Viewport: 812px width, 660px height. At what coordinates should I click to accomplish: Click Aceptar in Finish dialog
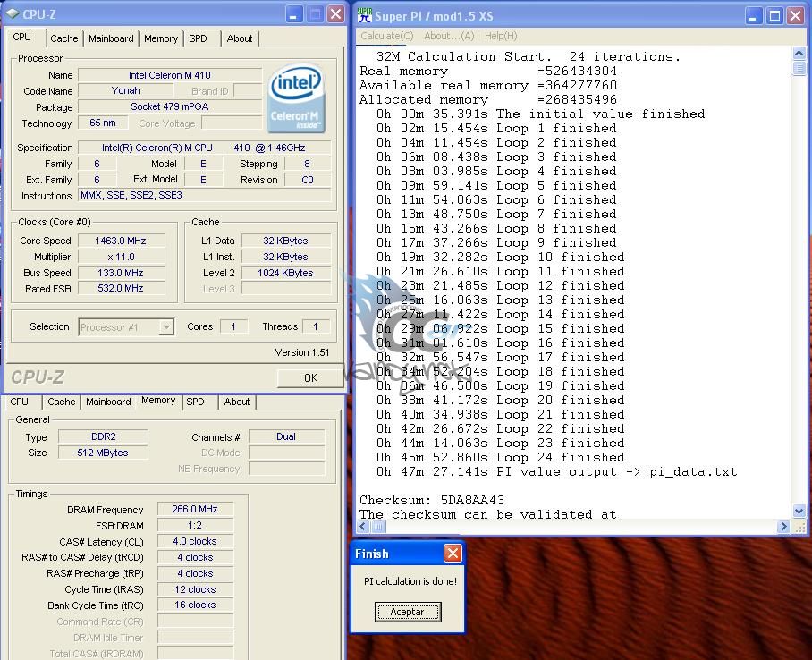pyautogui.click(x=408, y=612)
